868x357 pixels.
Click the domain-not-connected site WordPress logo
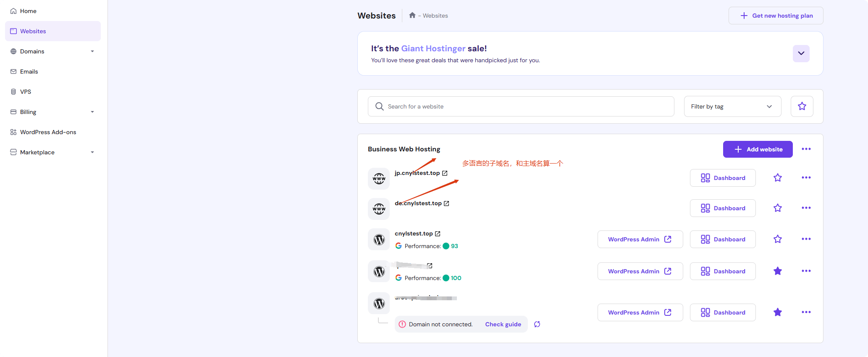[379, 303]
